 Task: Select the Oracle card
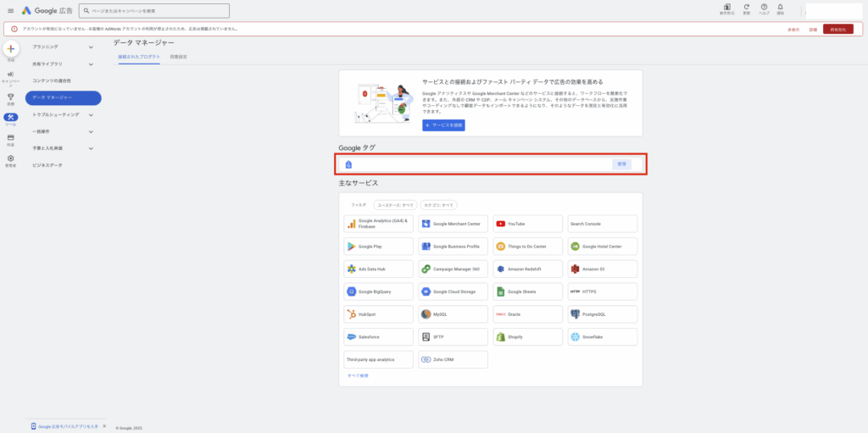[x=527, y=314]
